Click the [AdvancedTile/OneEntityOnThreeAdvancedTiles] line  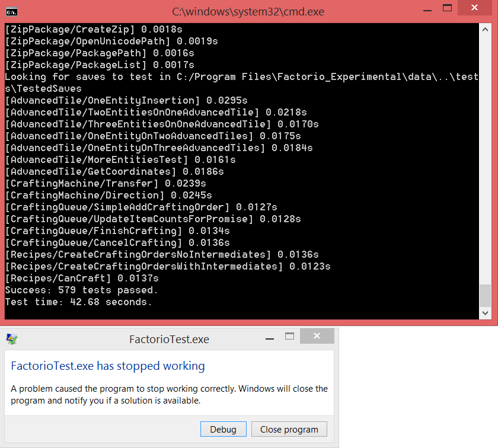159,148
